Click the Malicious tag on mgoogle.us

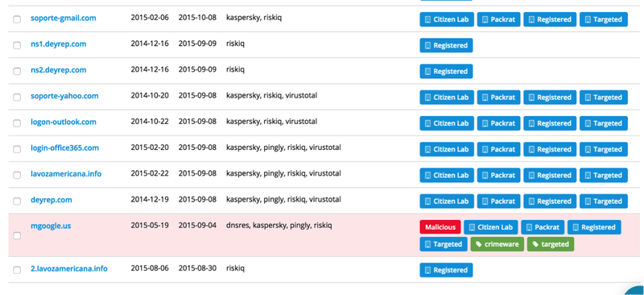click(x=440, y=227)
